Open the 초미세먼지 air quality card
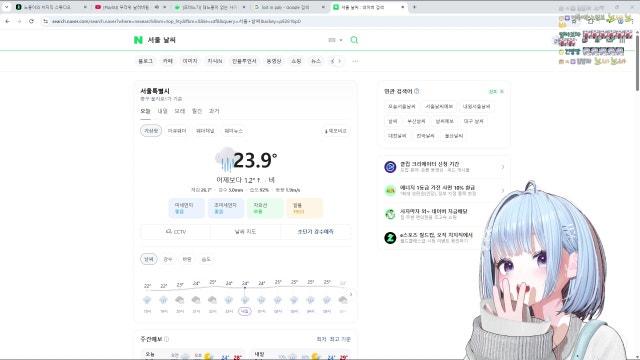Screen dimensions: 640x360 pyautogui.click(x=226, y=208)
